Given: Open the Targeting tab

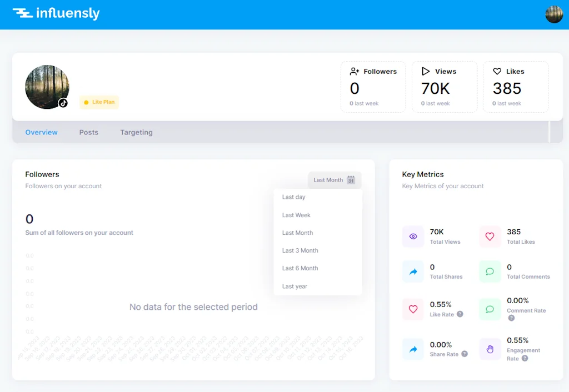Looking at the screenshot, I should 136,132.
